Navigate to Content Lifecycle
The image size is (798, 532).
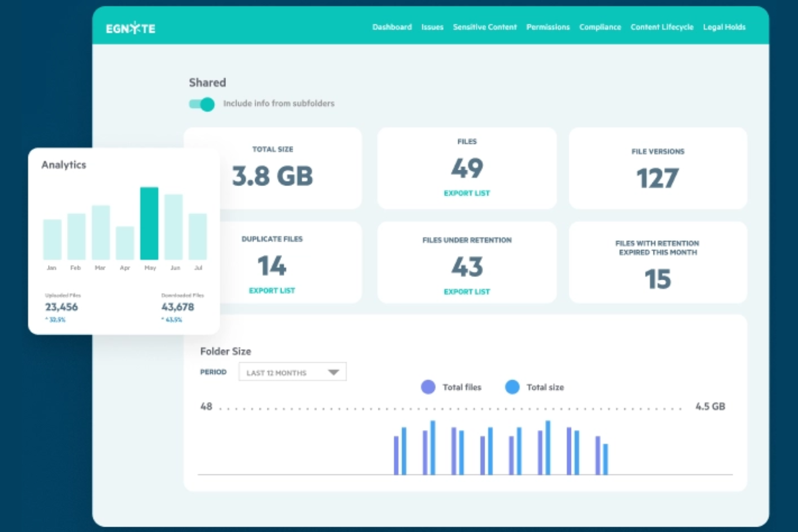(x=662, y=27)
